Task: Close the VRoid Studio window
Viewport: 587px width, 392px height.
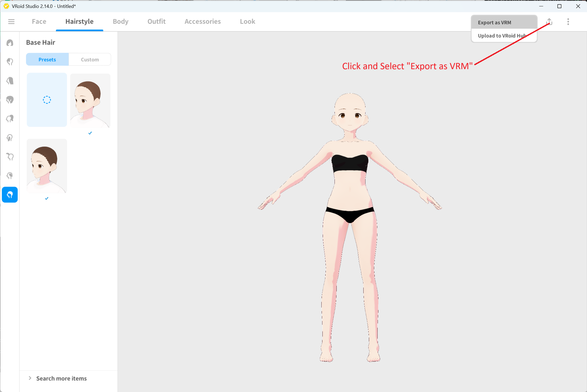Action: [x=578, y=6]
